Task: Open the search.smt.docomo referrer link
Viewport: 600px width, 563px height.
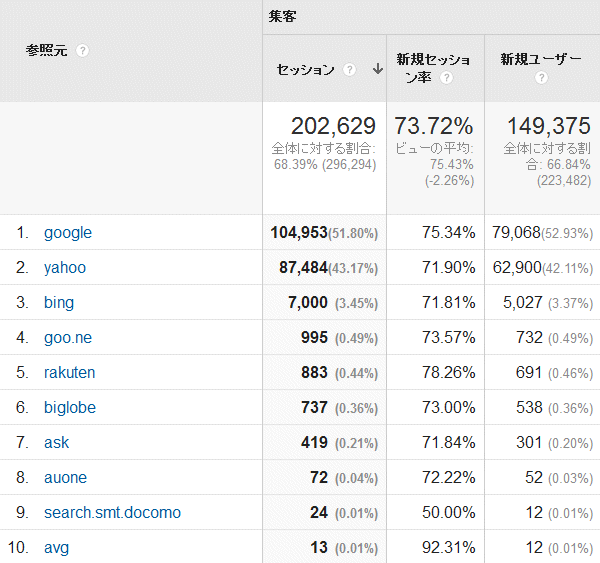Action: coord(112,513)
